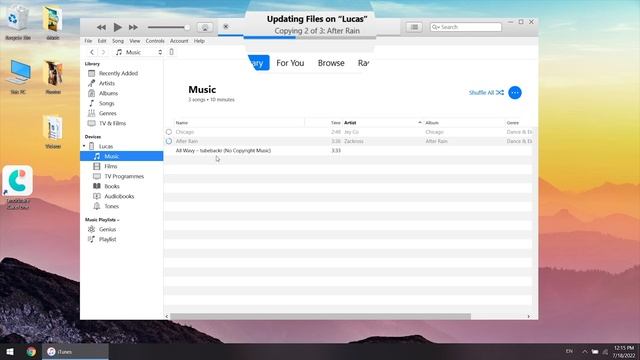Open the blue more options button
This screenshot has height=360, width=640.
coord(515,93)
